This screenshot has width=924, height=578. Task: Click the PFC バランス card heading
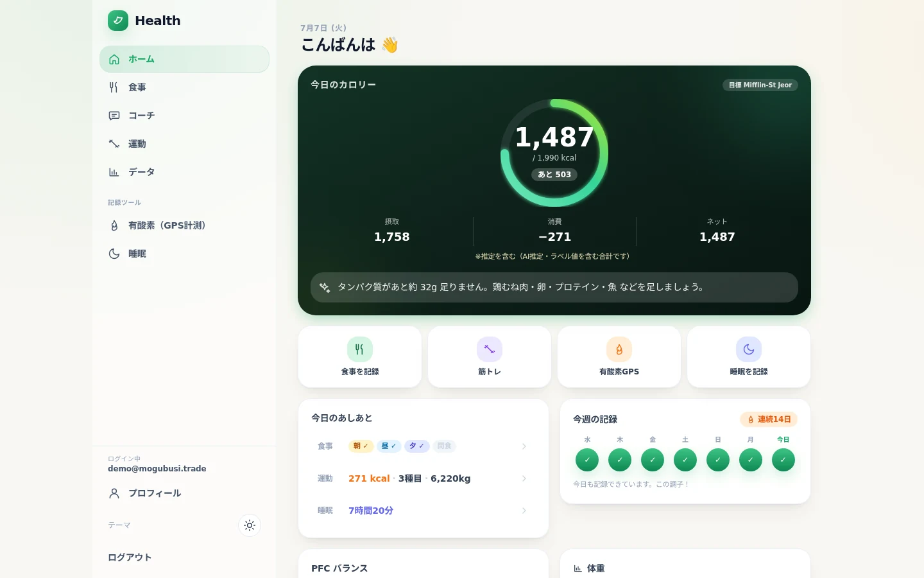(x=339, y=568)
